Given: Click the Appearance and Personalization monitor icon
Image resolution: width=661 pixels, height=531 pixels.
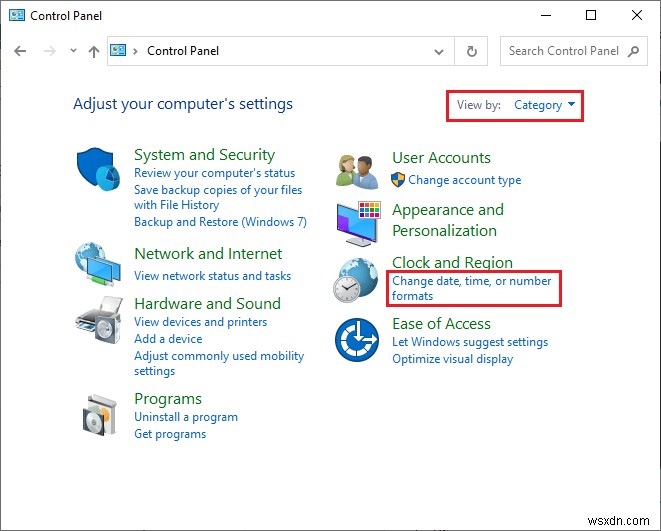Looking at the screenshot, I should tap(357, 223).
